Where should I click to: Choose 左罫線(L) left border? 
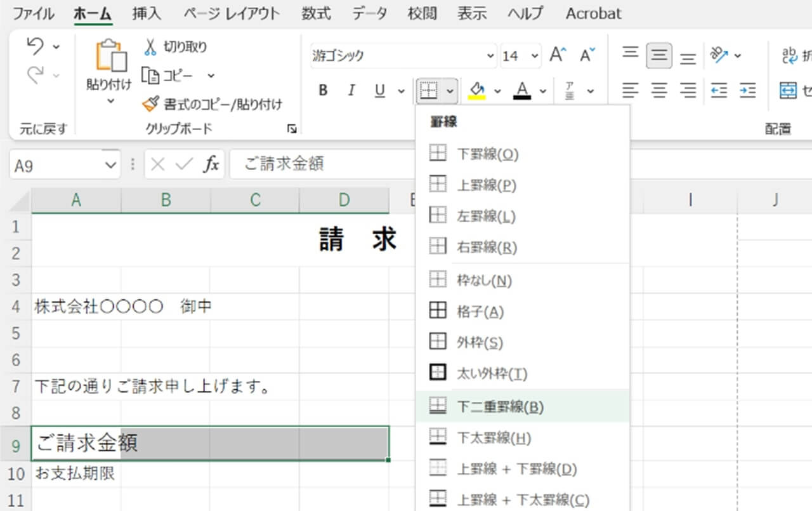tap(523, 216)
